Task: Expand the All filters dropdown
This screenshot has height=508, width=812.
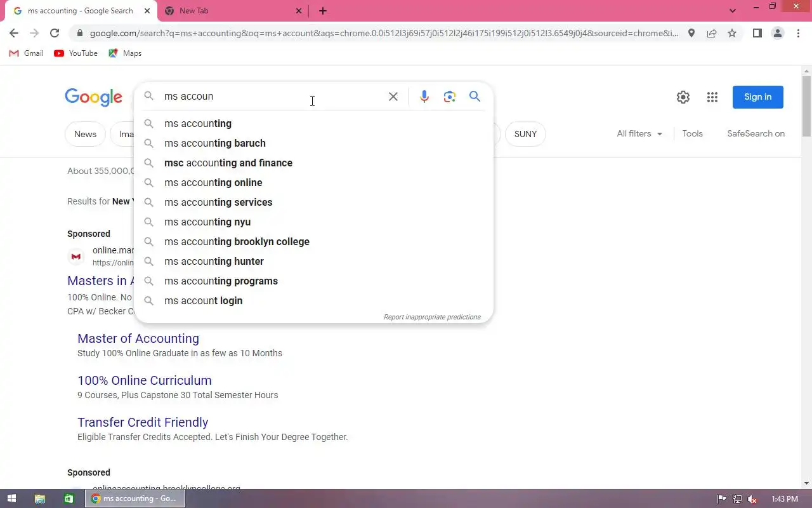Action: [x=639, y=134]
